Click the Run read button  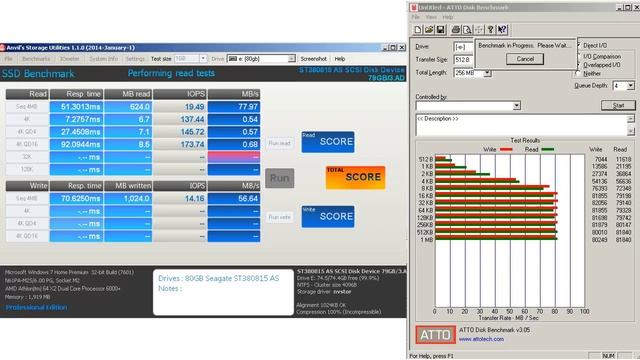coord(279,143)
